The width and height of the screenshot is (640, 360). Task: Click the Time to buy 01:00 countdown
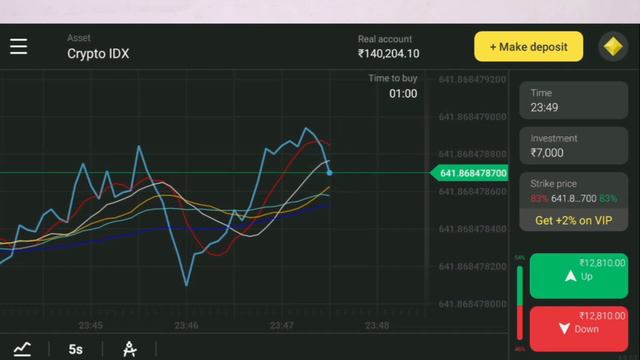tap(393, 86)
